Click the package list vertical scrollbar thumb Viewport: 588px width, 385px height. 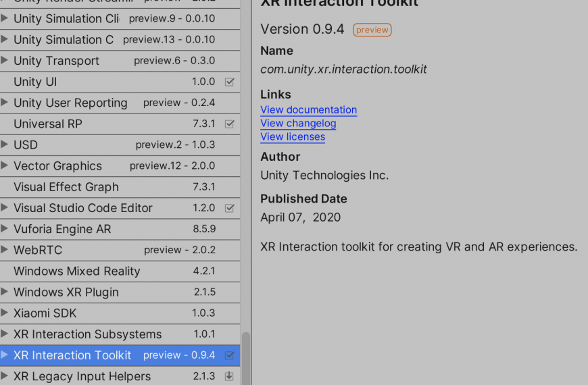[246, 359]
